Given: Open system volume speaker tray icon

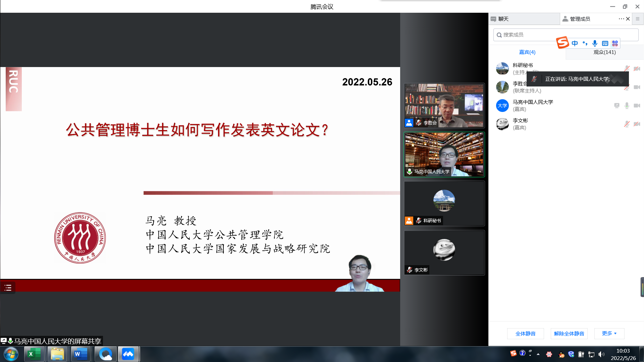Looking at the screenshot, I should click(x=601, y=354).
